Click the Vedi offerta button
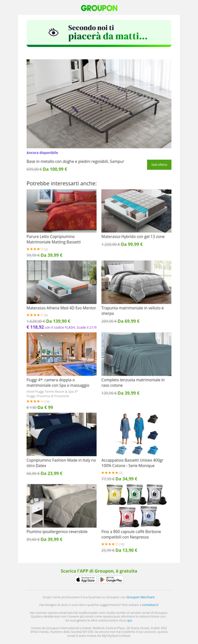Screen dimensions: 198x644 159,165
